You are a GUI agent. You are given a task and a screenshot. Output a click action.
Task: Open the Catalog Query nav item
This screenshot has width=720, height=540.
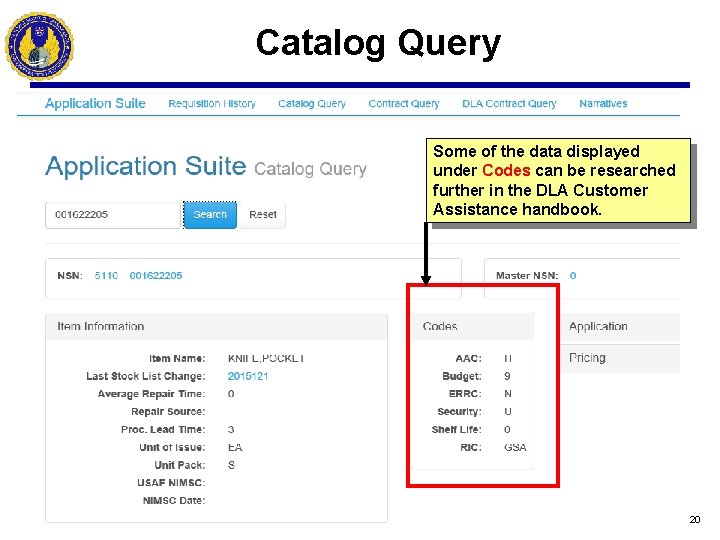(x=312, y=104)
